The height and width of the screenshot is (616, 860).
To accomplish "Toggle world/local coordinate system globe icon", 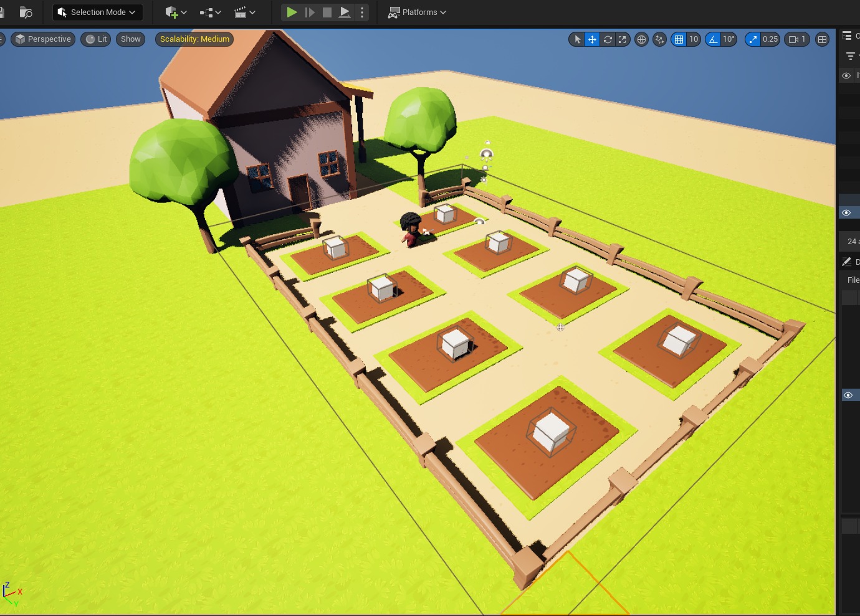I will click(x=641, y=39).
